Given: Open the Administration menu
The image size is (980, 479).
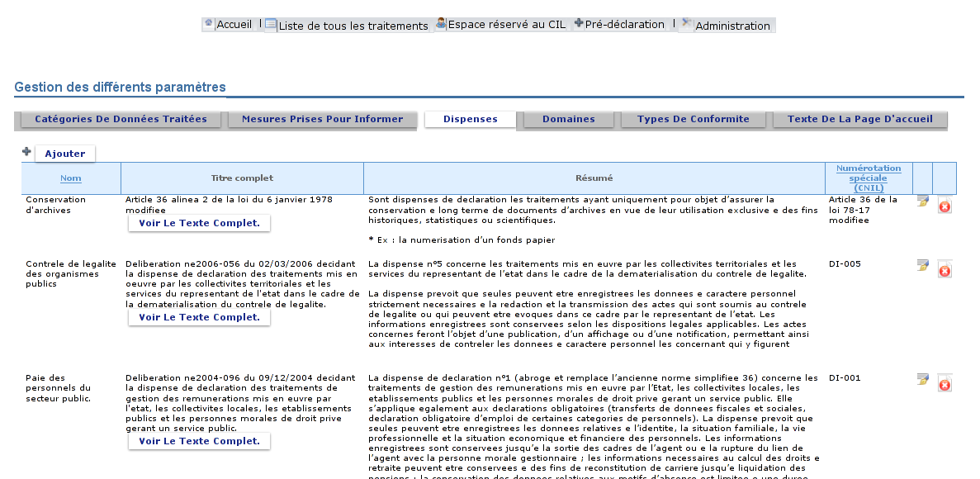Looking at the screenshot, I should [731, 26].
